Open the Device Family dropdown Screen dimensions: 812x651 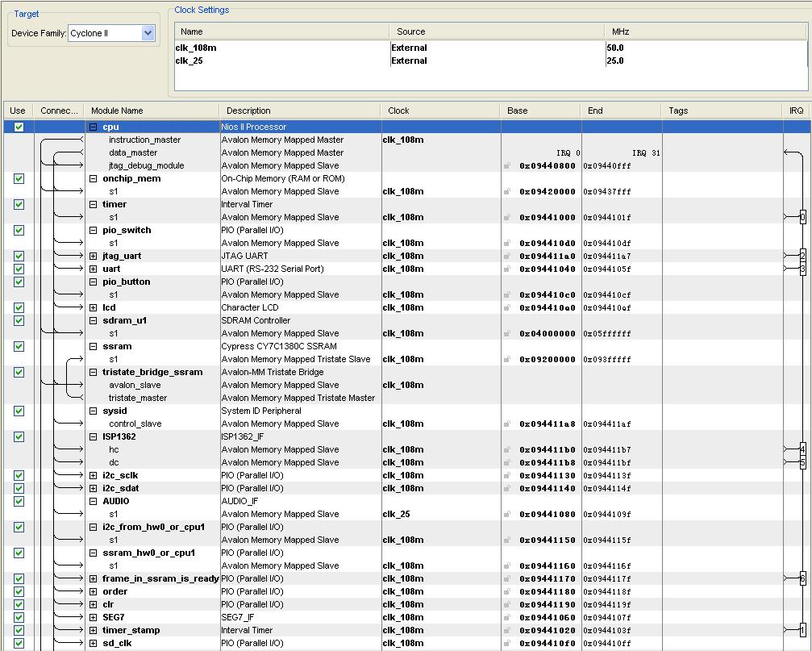click(148, 34)
